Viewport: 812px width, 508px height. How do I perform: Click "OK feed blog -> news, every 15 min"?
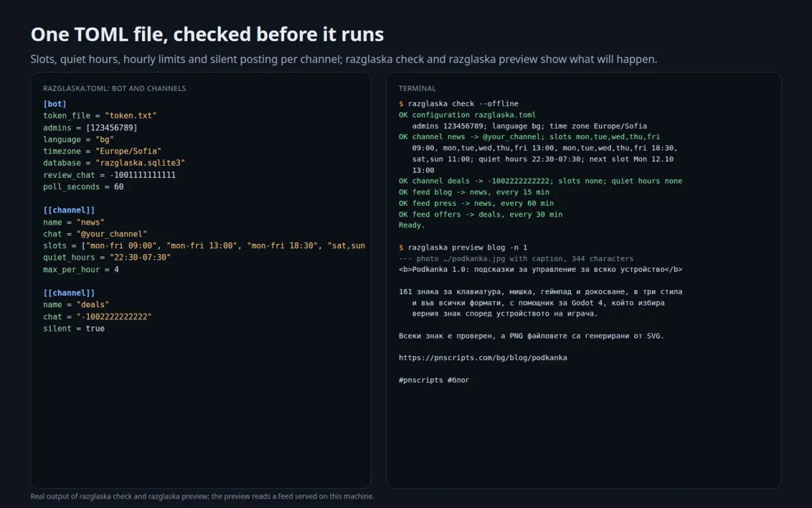click(475, 192)
